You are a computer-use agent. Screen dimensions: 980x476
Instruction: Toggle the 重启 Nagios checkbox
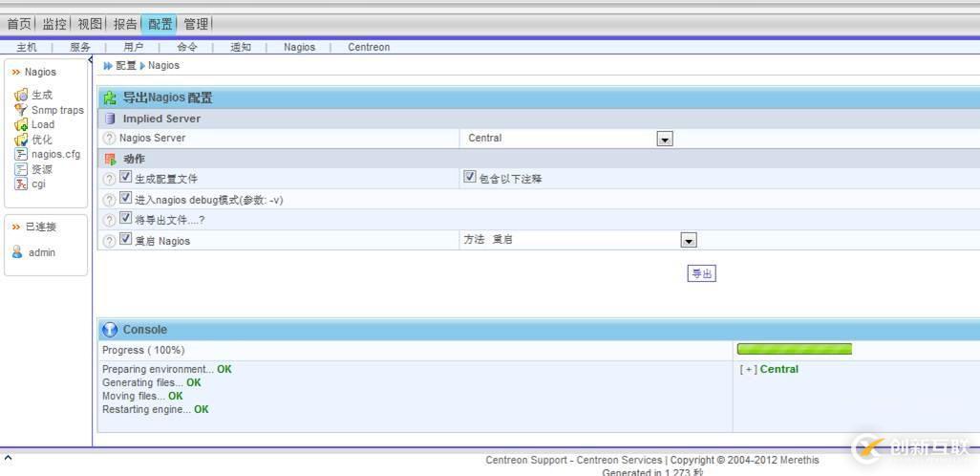[x=126, y=238]
